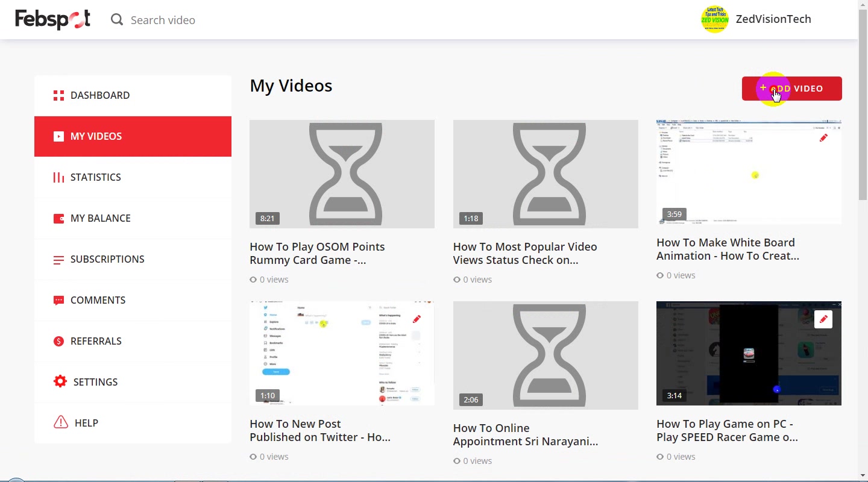
Task: Click the Dashboard grid icon
Action: click(x=58, y=95)
